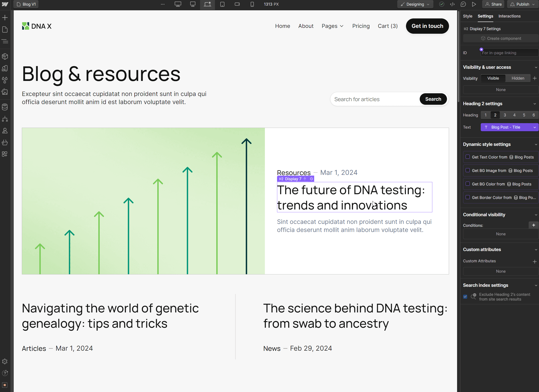The height and width of the screenshot is (392, 539).
Task: Click the Get in touch button
Action: point(427,26)
